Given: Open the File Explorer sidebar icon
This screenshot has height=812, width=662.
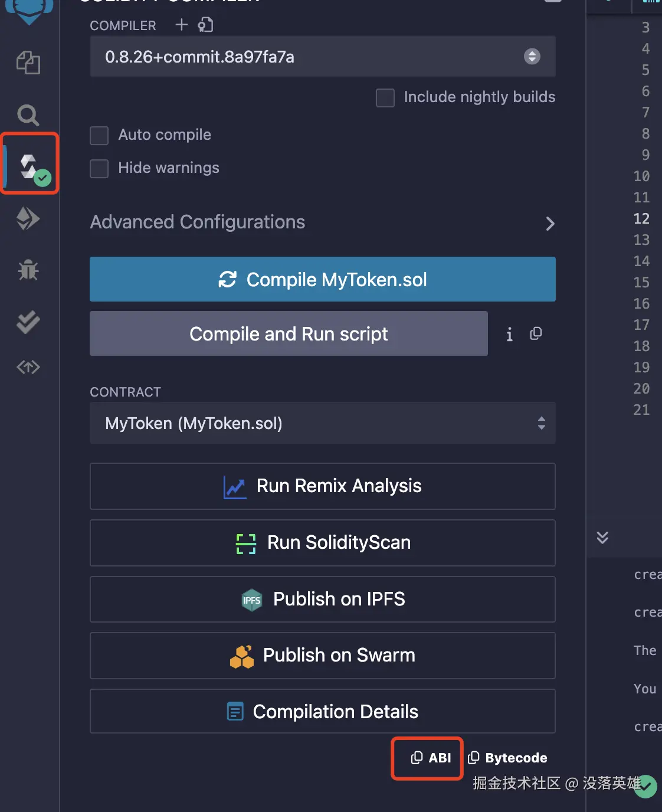Looking at the screenshot, I should (x=28, y=63).
